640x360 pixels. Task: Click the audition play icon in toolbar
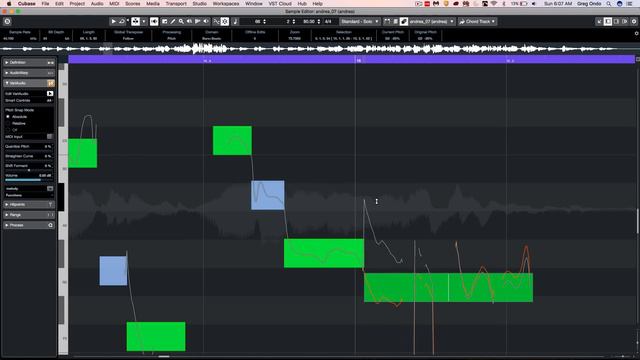pos(113,21)
